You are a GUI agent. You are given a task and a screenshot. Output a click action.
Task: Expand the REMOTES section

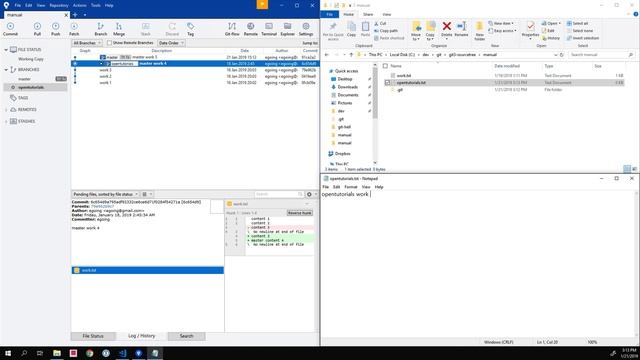click(6, 110)
